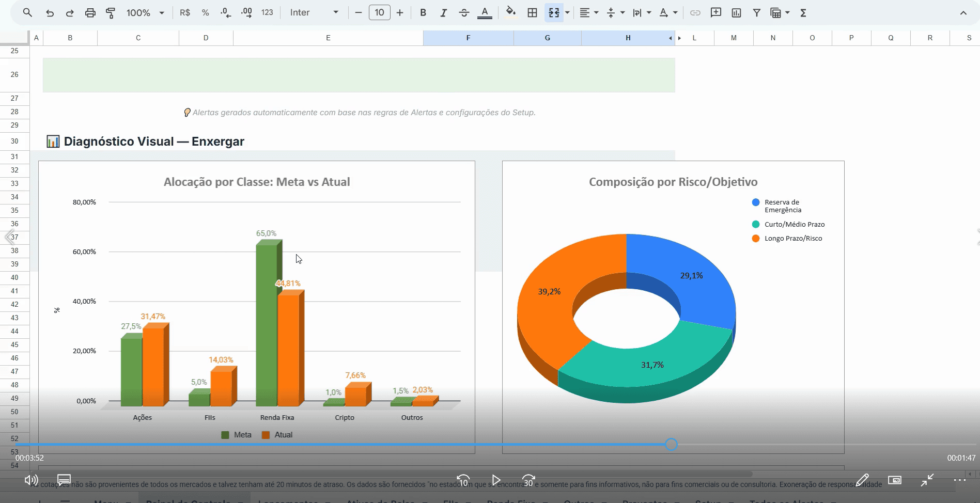This screenshot has height=503, width=980.
Task: Open the horizontal align dropdown
Action: tap(589, 13)
